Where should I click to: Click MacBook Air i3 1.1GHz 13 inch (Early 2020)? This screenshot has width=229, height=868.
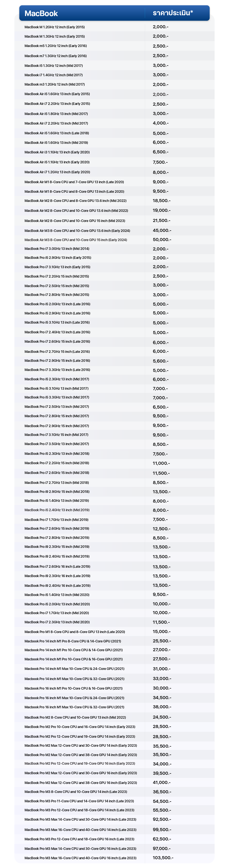pyautogui.click(x=57, y=152)
